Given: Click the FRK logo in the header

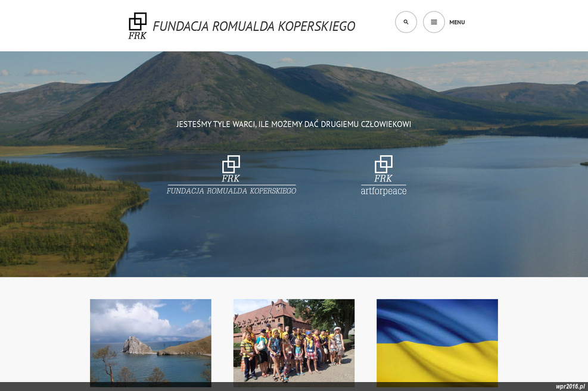Looking at the screenshot, I should click(x=137, y=26).
